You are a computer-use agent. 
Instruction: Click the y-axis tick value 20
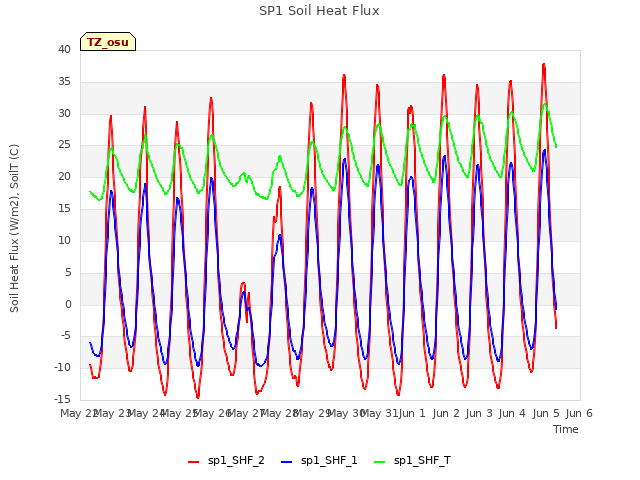(x=64, y=176)
